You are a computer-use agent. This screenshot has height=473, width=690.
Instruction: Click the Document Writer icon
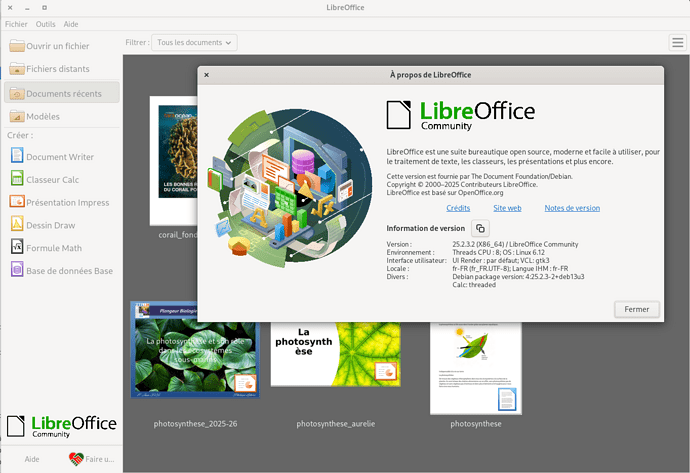click(x=17, y=156)
